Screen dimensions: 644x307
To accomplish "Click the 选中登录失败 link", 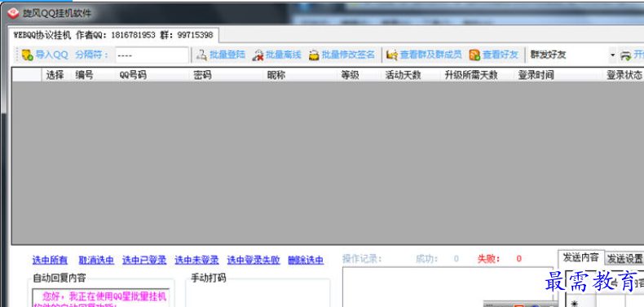I will point(254,260).
